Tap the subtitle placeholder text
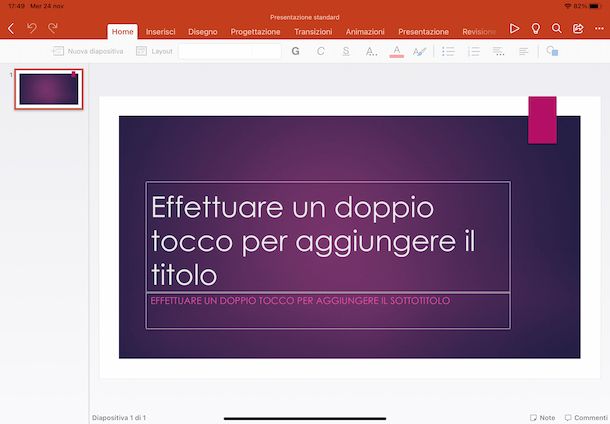The height and width of the screenshot is (424, 610). 300,301
